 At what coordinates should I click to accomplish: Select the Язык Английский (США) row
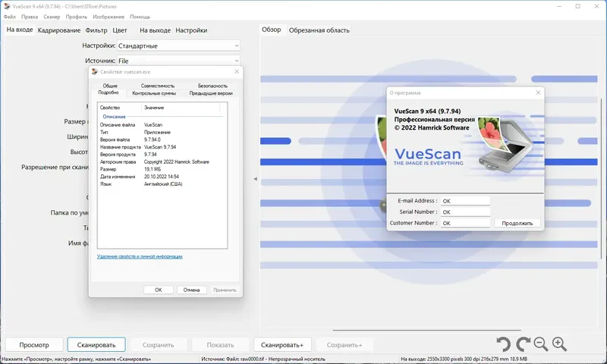[162, 184]
